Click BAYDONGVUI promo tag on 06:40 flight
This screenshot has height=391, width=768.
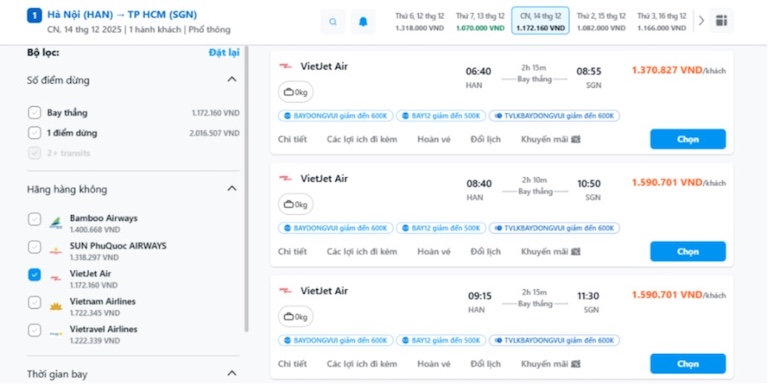[x=336, y=116]
